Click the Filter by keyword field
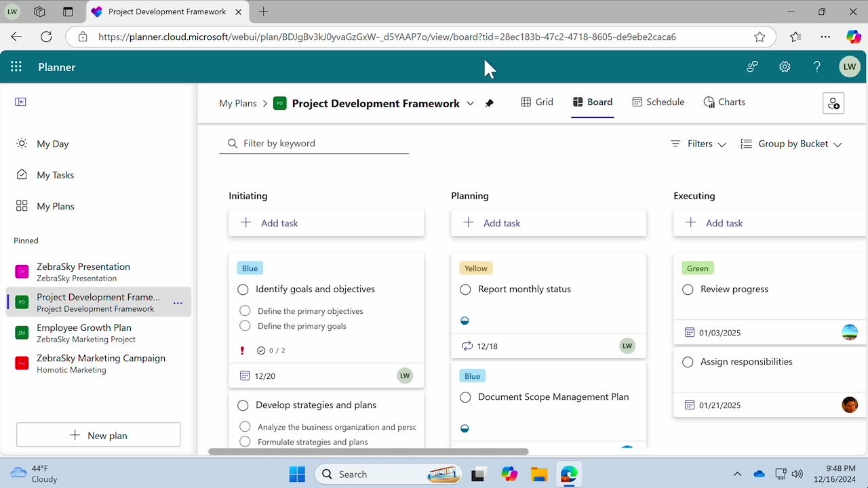 (x=319, y=144)
